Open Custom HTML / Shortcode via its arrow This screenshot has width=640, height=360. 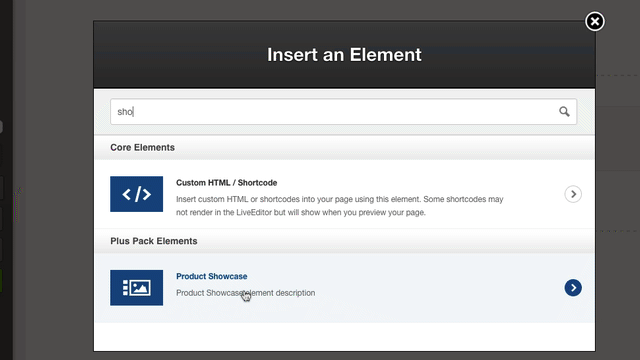pyautogui.click(x=573, y=194)
